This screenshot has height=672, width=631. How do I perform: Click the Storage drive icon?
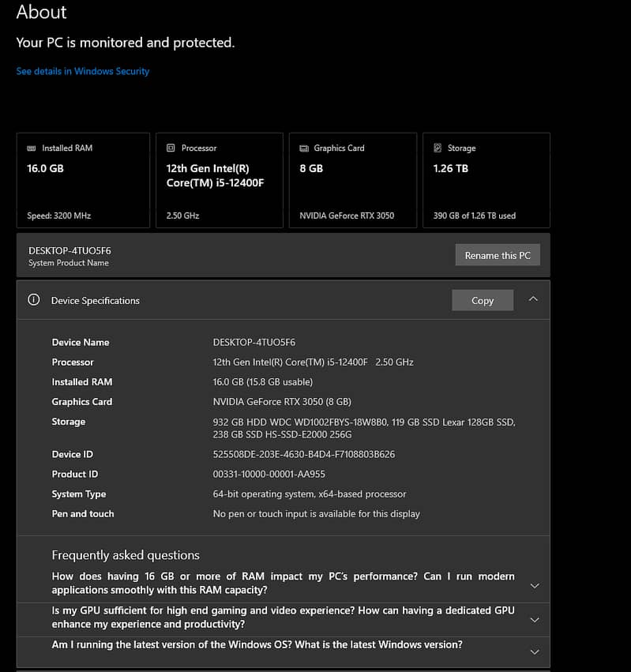(438, 148)
